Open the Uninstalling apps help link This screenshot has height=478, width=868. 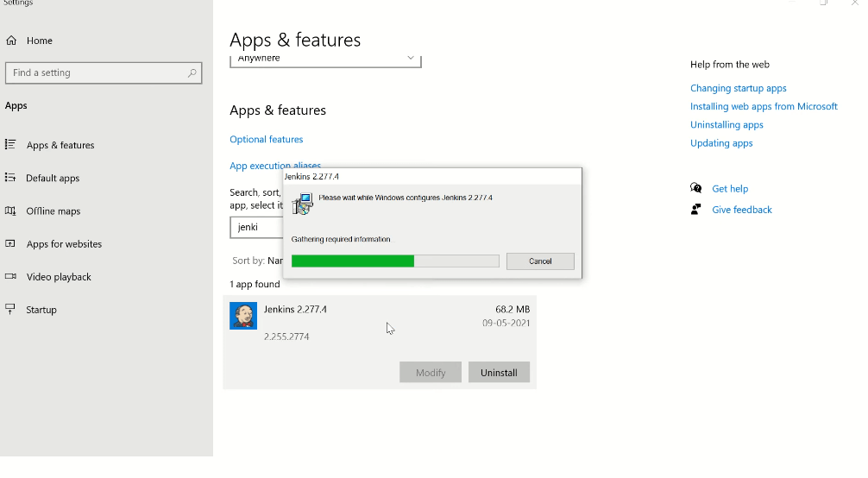coord(726,124)
